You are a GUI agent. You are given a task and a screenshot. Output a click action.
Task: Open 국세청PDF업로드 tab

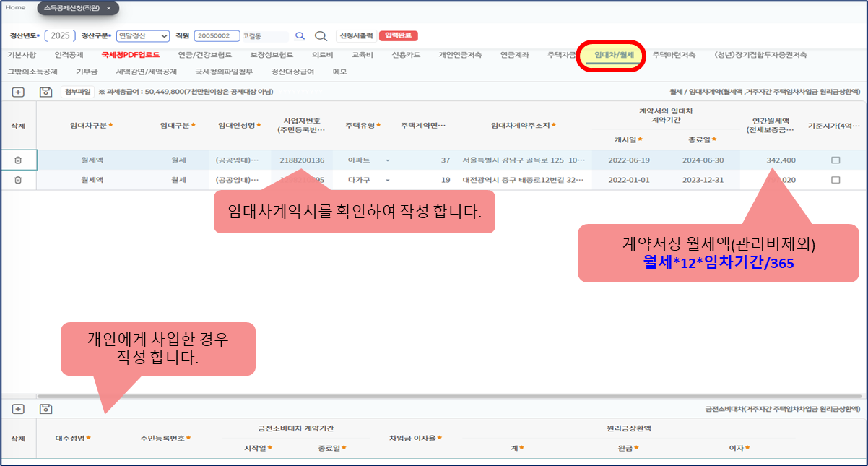131,54
